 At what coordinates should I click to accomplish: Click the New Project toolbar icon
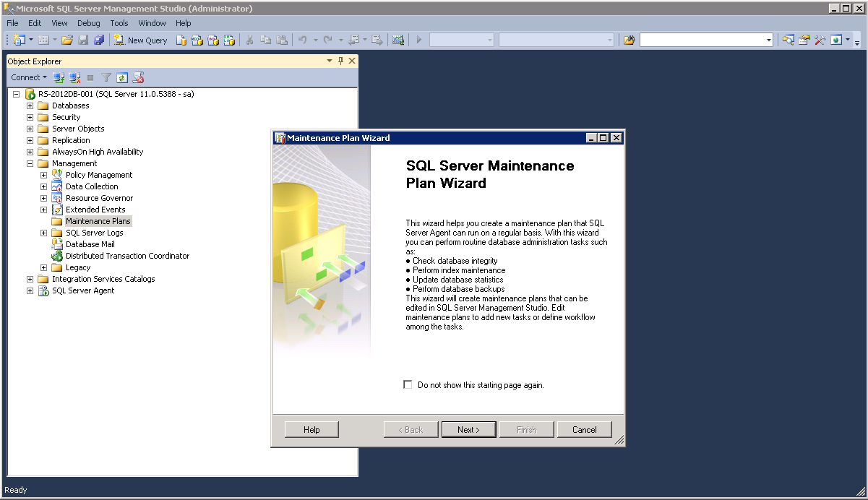click(18, 40)
